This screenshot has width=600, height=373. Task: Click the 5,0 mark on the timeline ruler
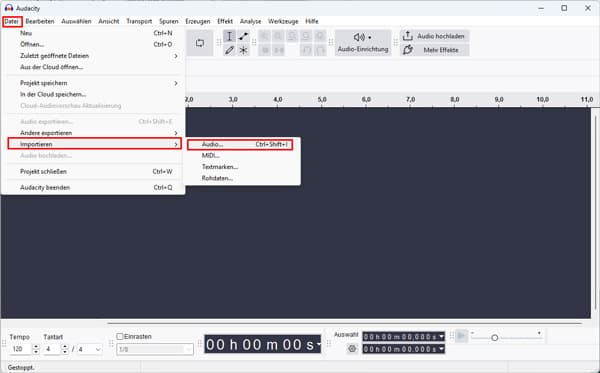(322, 99)
